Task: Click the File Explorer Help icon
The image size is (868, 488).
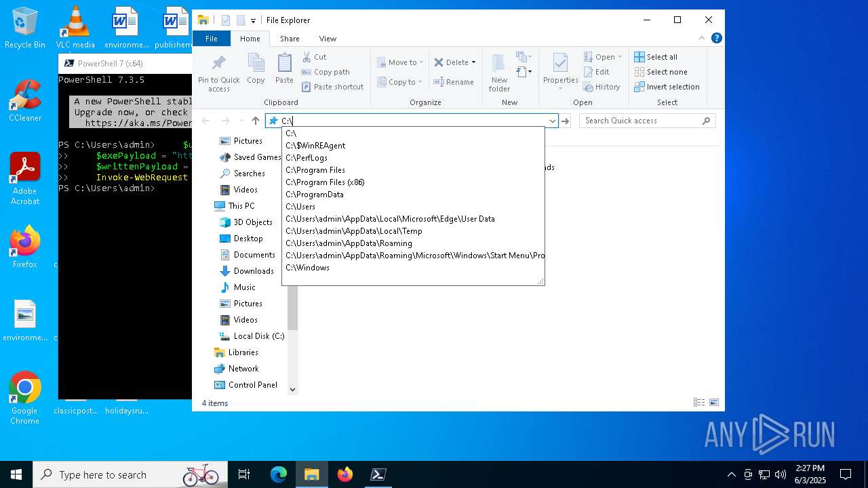Action: click(716, 38)
